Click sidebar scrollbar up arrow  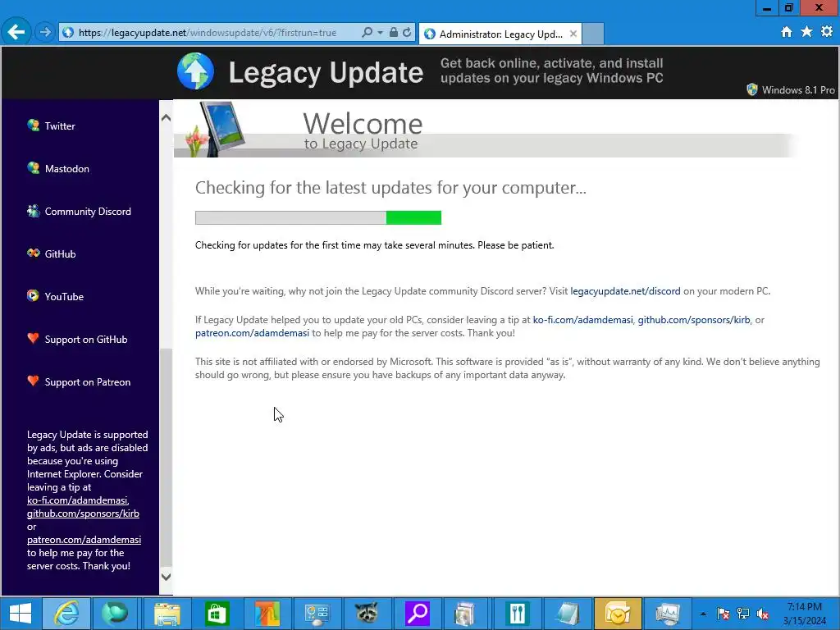[166, 117]
